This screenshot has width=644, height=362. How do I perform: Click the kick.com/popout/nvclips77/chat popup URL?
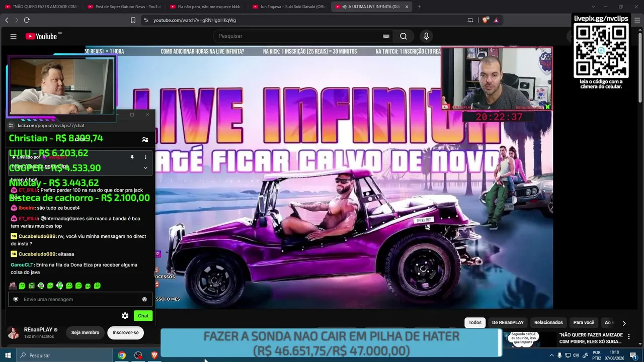click(x=51, y=126)
